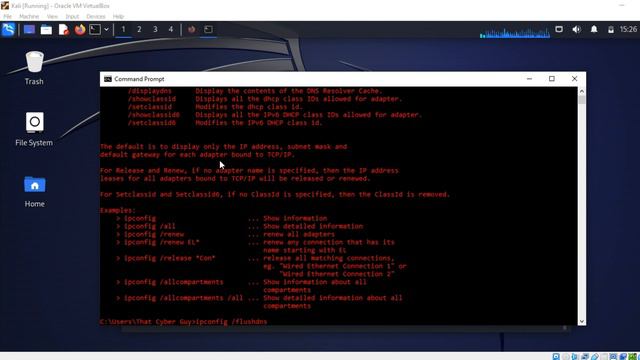Open the display settings tray icon

pyautogui.click(x=559, y=29)
